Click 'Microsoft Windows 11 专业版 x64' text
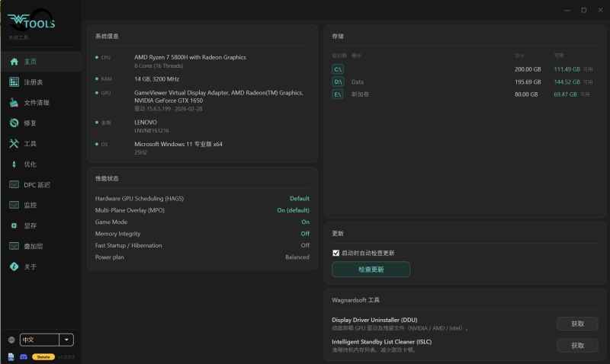This screenshot has width=610, height=364. tap(178, 144)
